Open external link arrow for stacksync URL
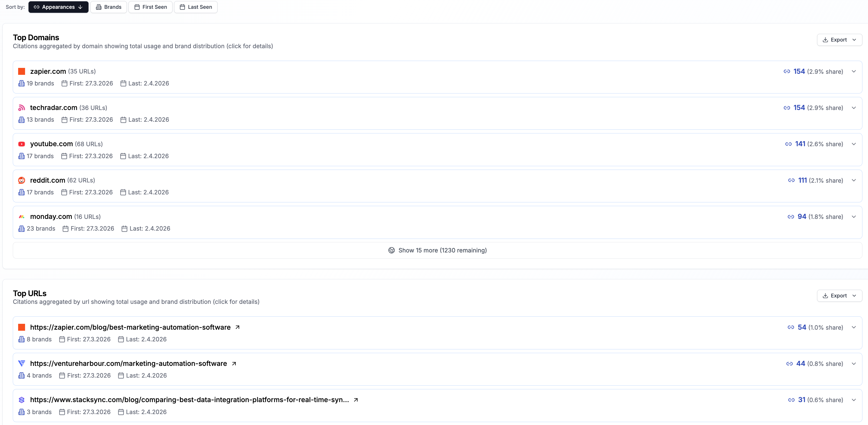This screenshot has height=425, width=868. click(x=356, y=400)
